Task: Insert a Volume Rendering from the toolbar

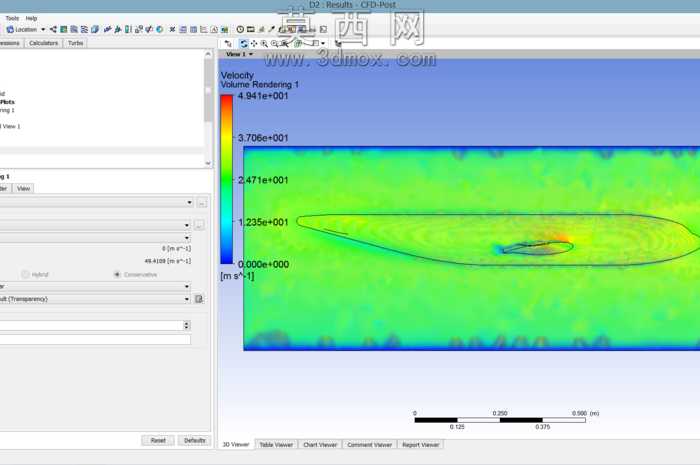Action: [x=95, y=29]
